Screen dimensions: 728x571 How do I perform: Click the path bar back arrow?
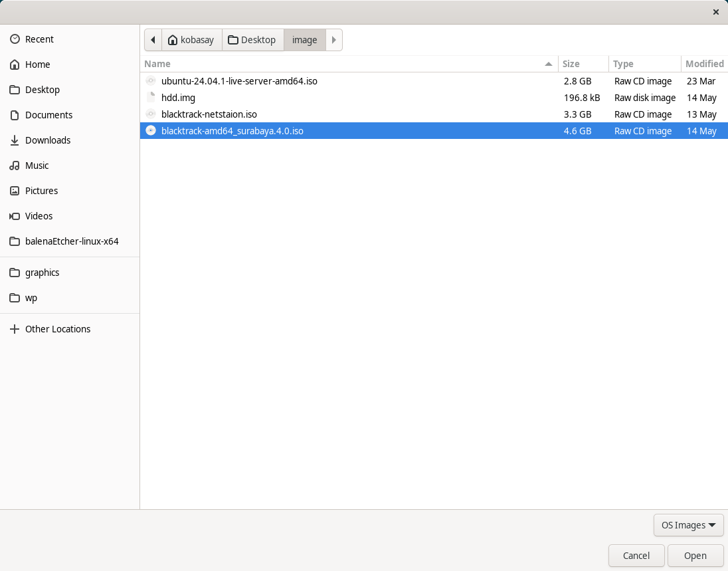(x=153, y=40)
